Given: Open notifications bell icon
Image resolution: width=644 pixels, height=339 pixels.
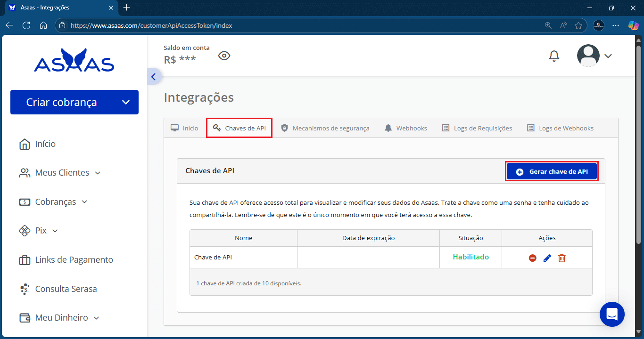Looking at the screenshot, I should tap(554, 56).
